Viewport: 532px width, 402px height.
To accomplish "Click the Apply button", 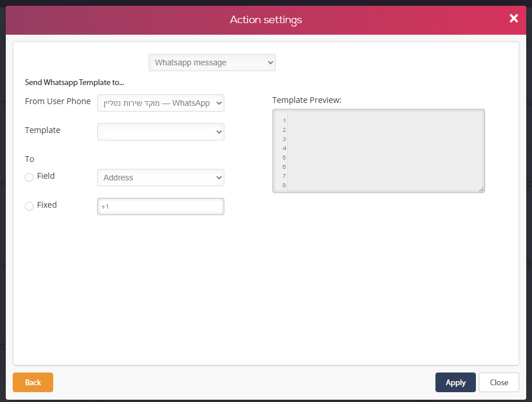I will pyautogui.click(x=455, y=382).
